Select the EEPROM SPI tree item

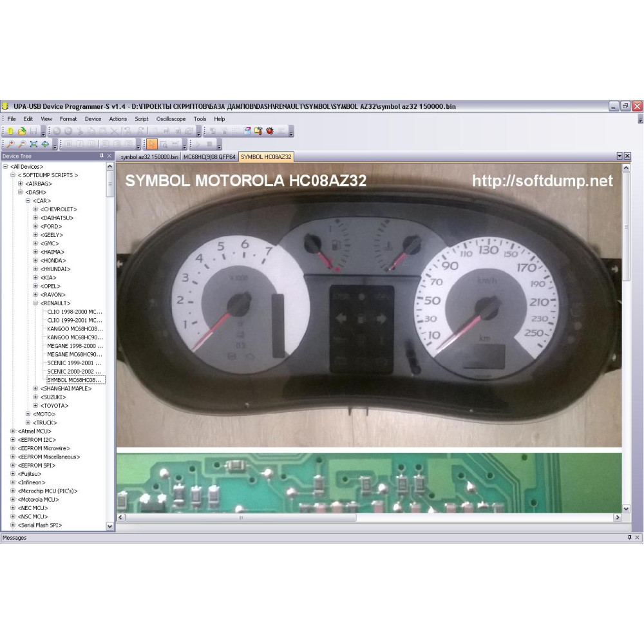37,466
